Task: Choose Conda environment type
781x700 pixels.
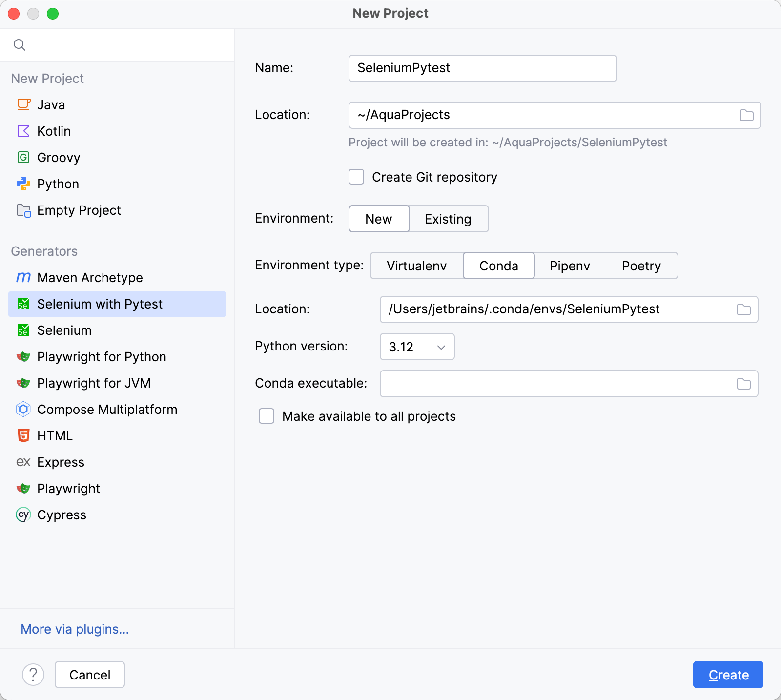Action: click(x=499, y=266)
